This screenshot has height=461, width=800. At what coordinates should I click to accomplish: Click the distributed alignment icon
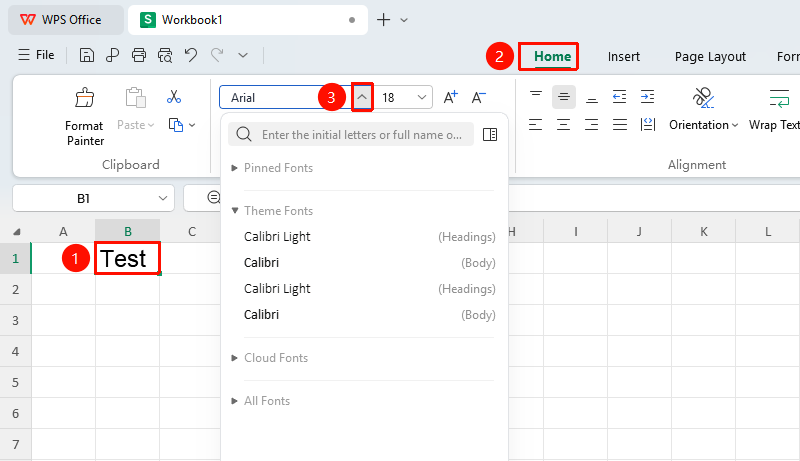(x=648, y=124)
